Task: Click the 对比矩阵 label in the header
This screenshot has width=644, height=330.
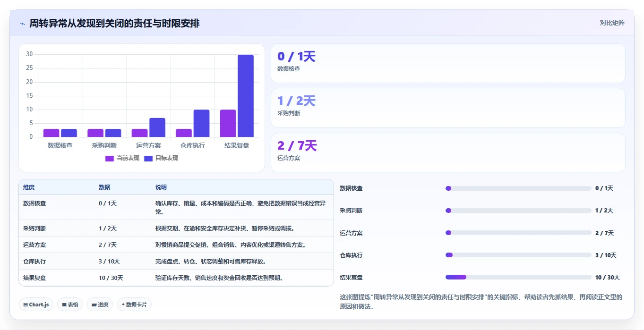Action: point(612,23)
